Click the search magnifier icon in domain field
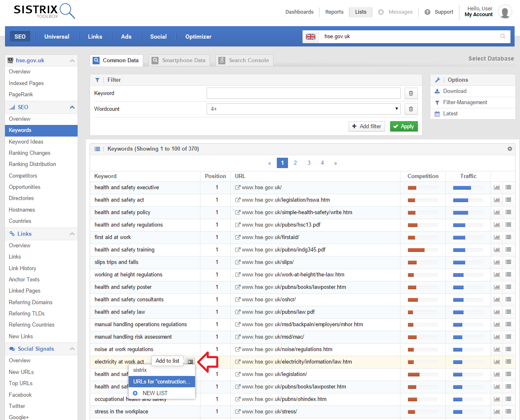Viewport: 520px width, 420px height. [x=503, y=37]
